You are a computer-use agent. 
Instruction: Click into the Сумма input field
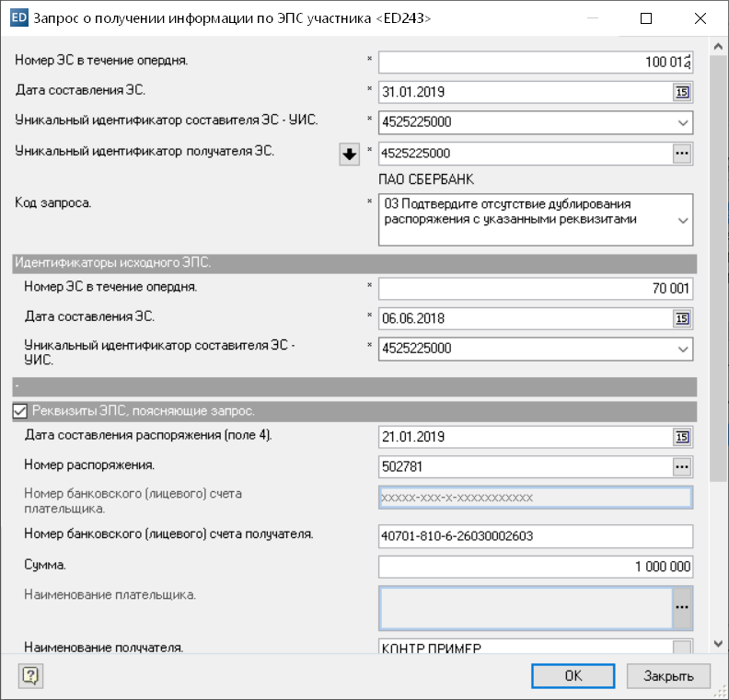point(535,567)
